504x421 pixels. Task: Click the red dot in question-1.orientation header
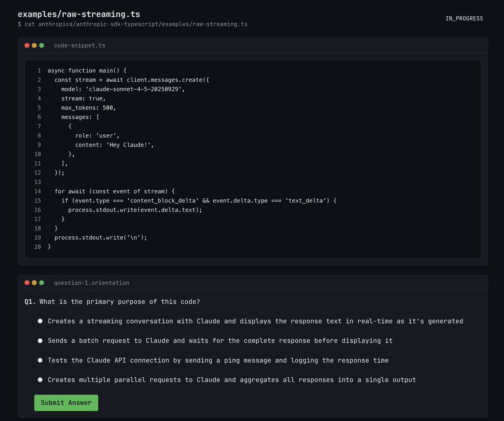27,283
